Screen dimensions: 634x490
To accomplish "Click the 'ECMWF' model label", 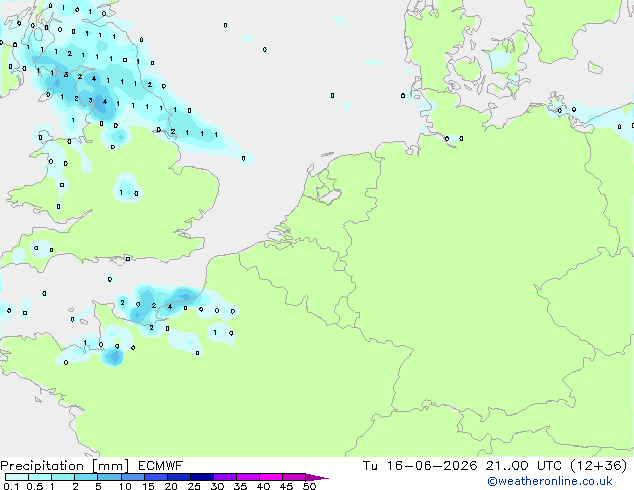I will click(161, 466).
